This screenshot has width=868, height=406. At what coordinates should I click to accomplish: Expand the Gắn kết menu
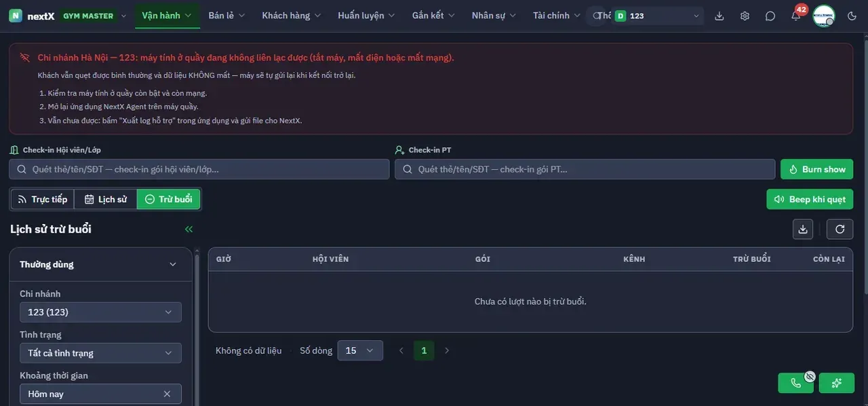434,16
